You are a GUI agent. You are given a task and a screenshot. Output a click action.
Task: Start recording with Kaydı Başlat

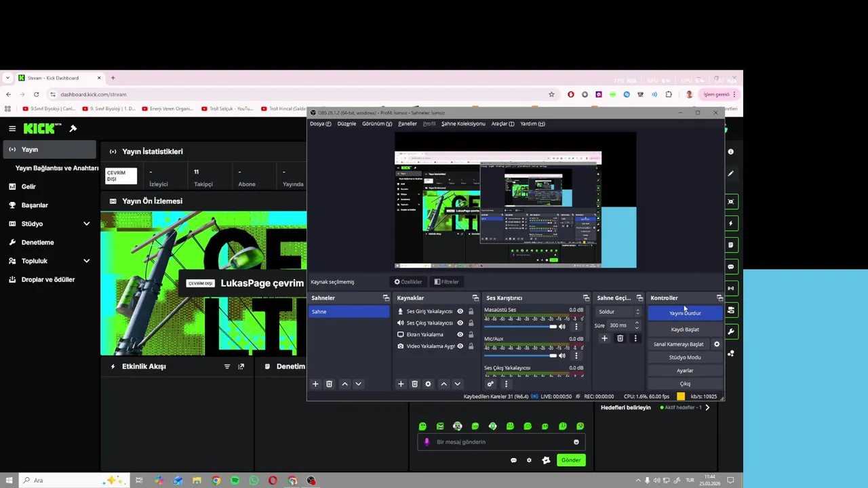pyautogui.click(x=685, y=329)
